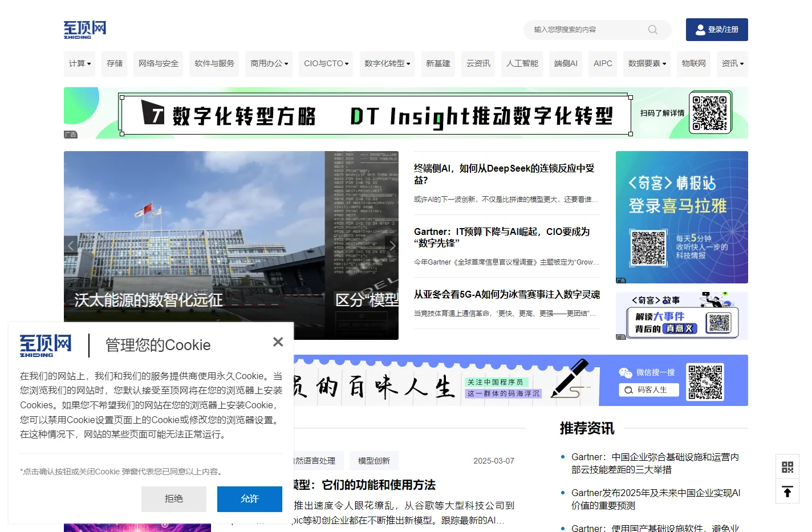Screen dimensions: 812x532
Task: Open Gartner 基础设施和运营 recommended item
Action: 655,464
